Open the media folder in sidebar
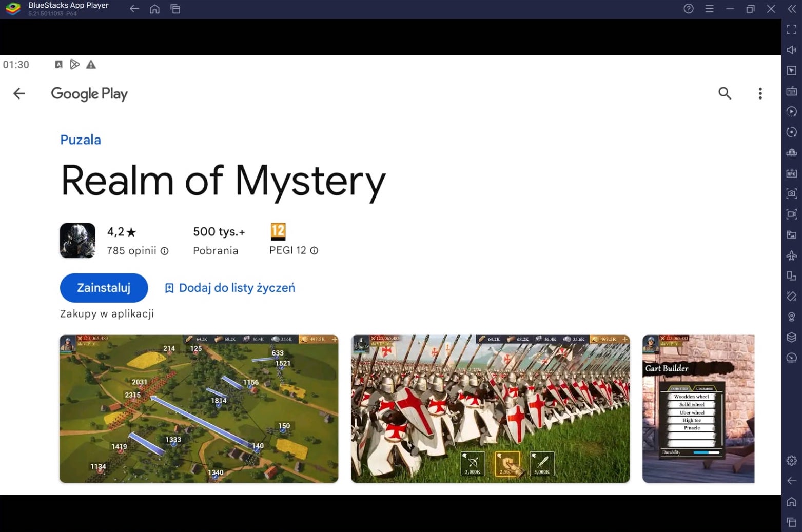The height and width of the screenshot is (532, 802). (791, 234)
